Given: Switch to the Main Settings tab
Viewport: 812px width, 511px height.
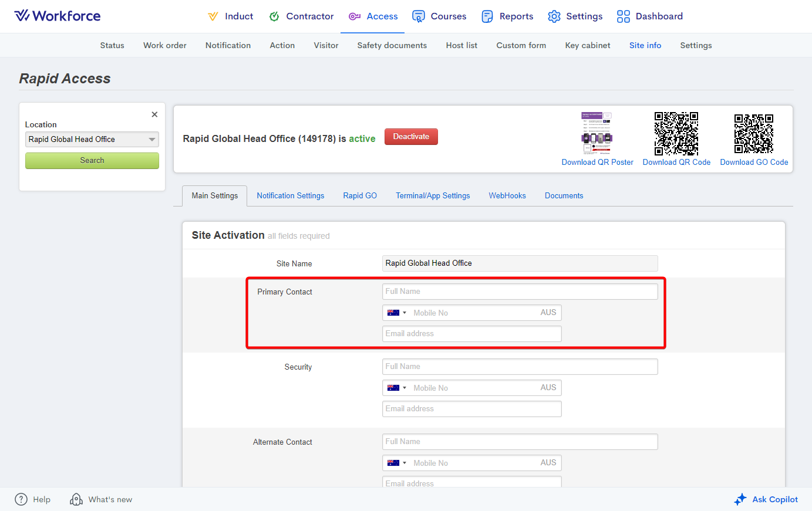Looking at the screenshot, I should click(215, 196).
